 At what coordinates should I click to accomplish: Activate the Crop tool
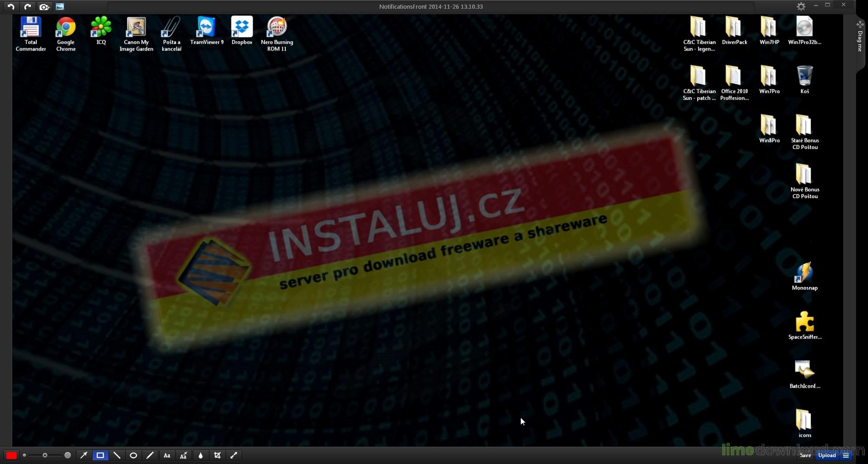coord(217,455)
